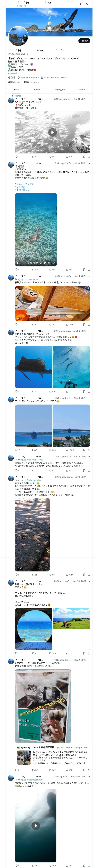98x868 pixels.
Task: Open the turtle video settings gear
Action: [x=45, y=263]
